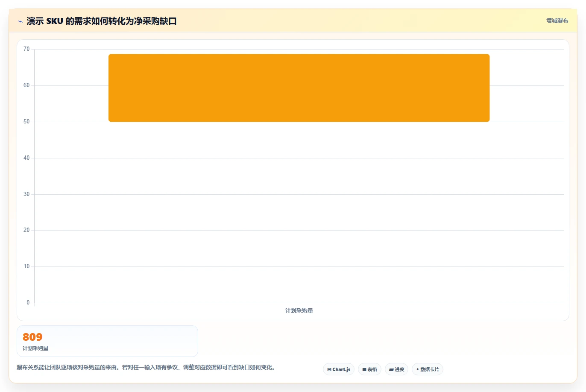Click the y-axis label 70
The height and width of the screenshot is (392, 586).
pos(26,49)
